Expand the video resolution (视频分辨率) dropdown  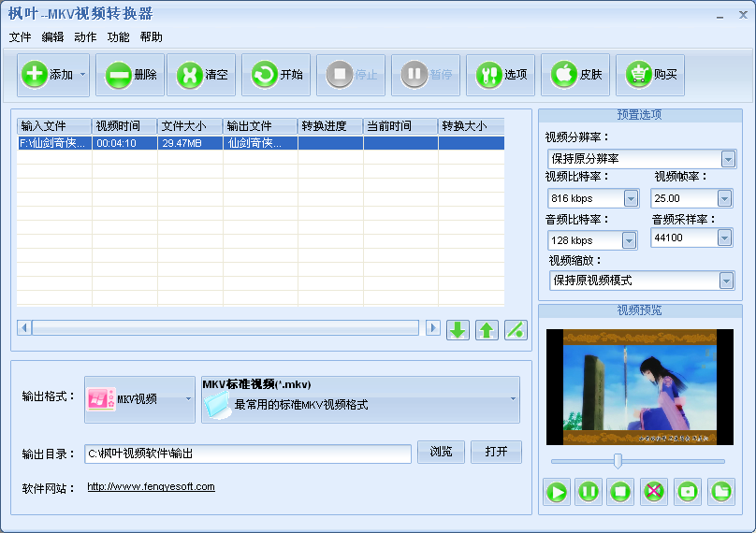click(727, 159)
